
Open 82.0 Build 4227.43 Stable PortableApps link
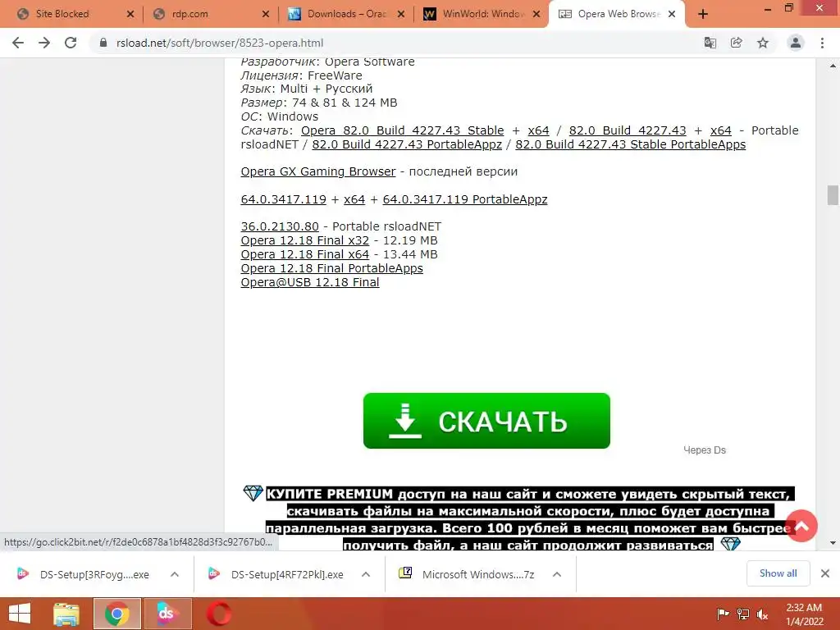tap(631, 144)
